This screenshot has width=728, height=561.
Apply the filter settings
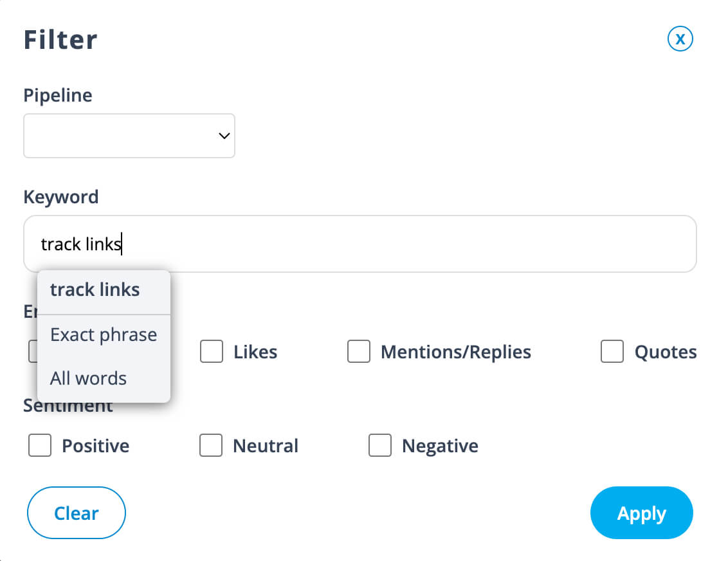[641, 513]
